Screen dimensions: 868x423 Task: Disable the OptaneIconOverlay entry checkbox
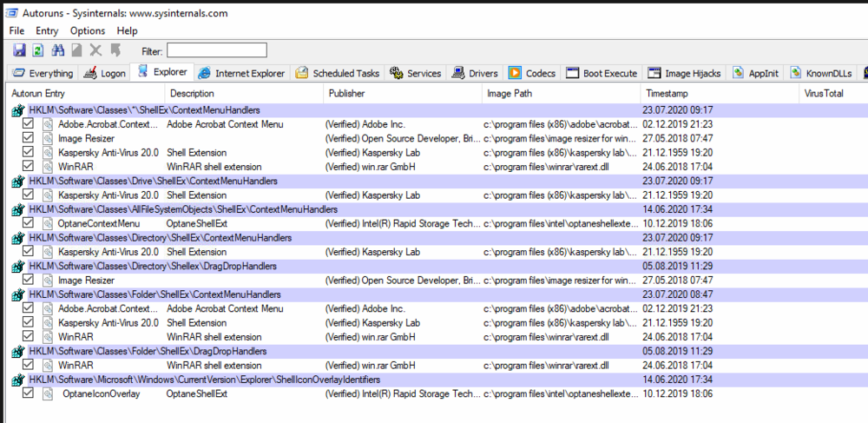coord(29,393)
